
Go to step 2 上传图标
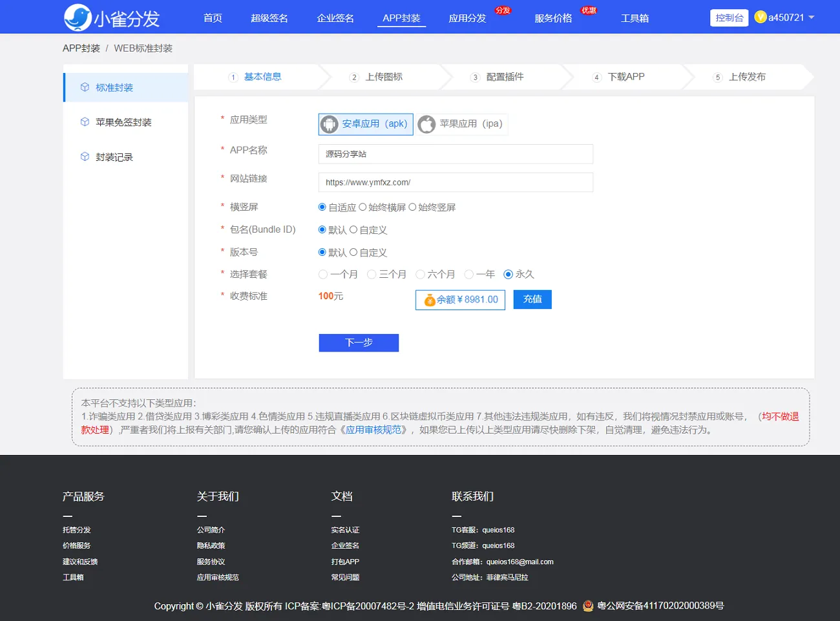383,77
